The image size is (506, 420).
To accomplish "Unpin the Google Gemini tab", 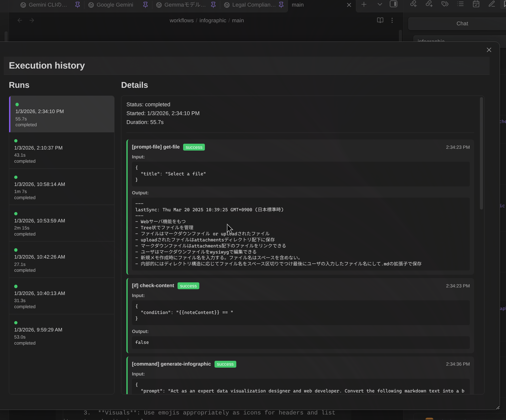I will (x=145, y=5).
